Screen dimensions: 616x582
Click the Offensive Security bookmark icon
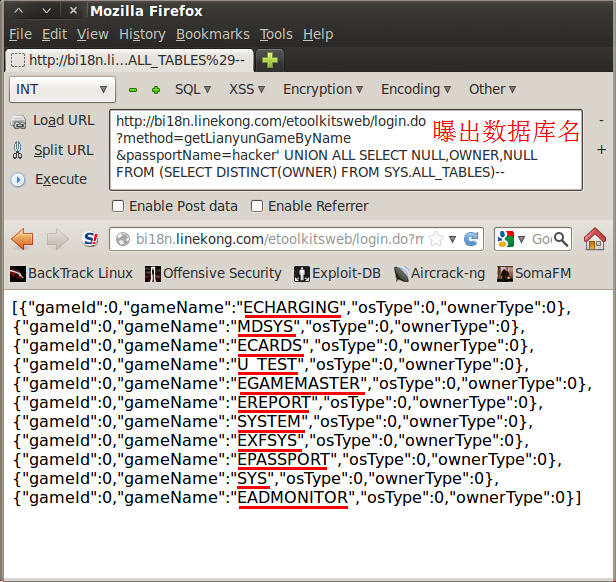(152, 274)
